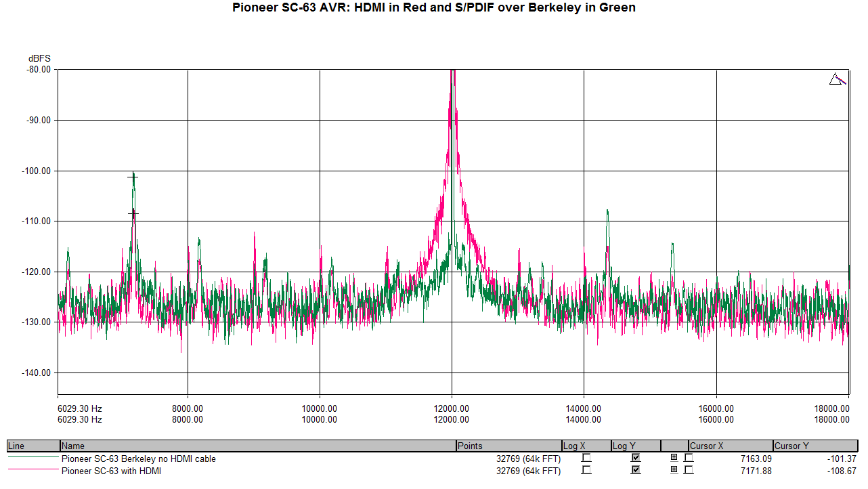
Task: Click lower 18000.00 x-axis label
Action: [831, 419]
